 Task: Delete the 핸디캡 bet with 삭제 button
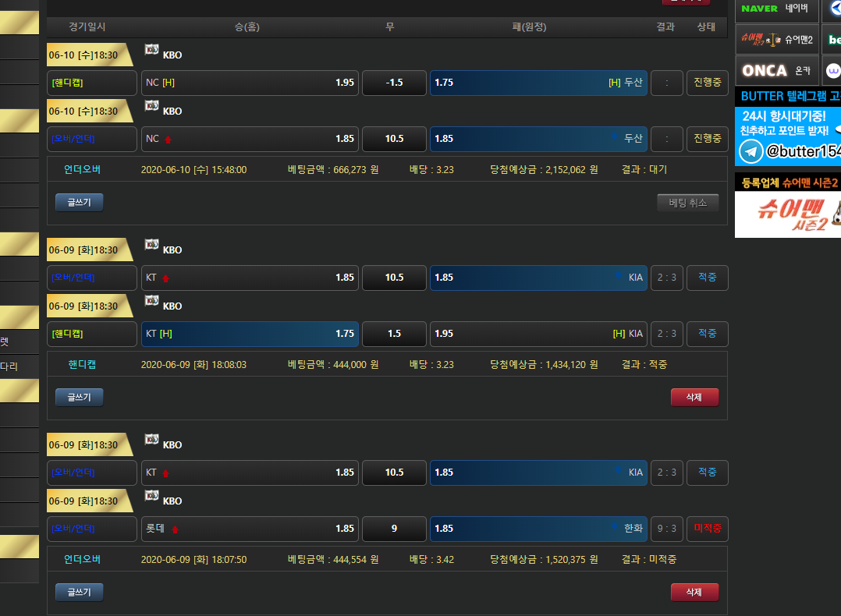pyautogui.click(x=694, y=397)
